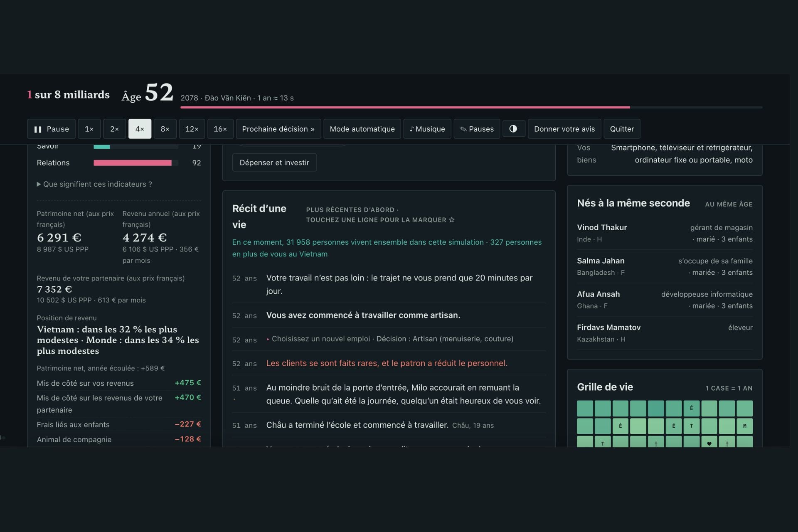Click the '1 sur 8 milliards' title

(x=68, y=95)
